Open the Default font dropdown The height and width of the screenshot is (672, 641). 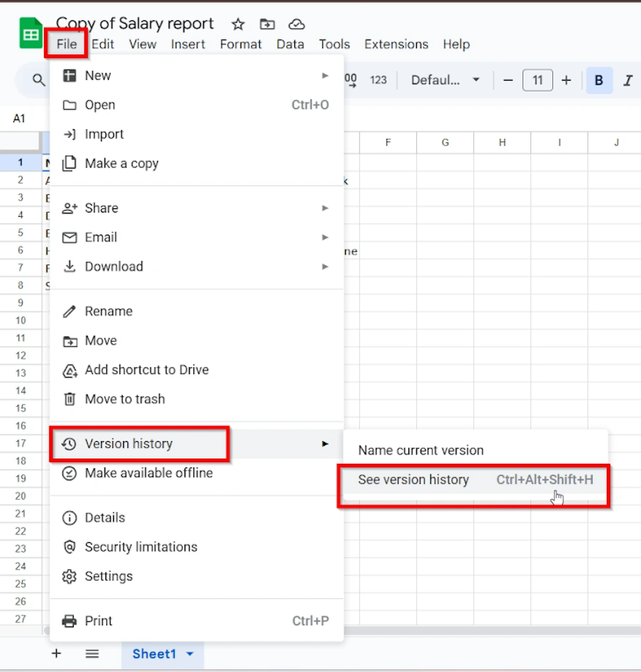tap(444, 80)
